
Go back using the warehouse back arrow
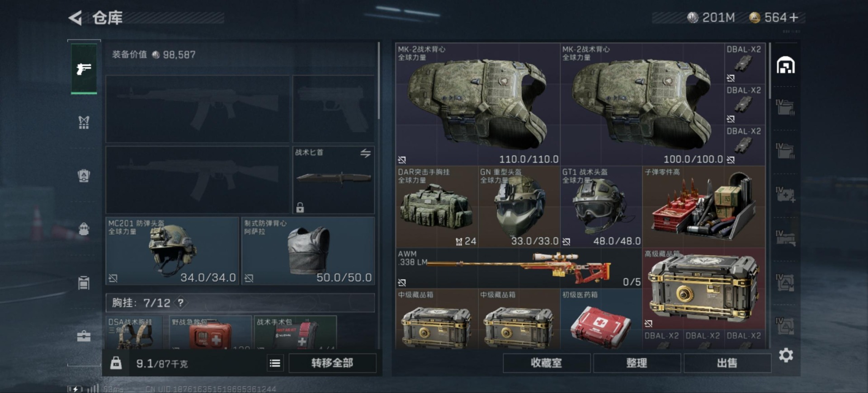coord(75,18)
